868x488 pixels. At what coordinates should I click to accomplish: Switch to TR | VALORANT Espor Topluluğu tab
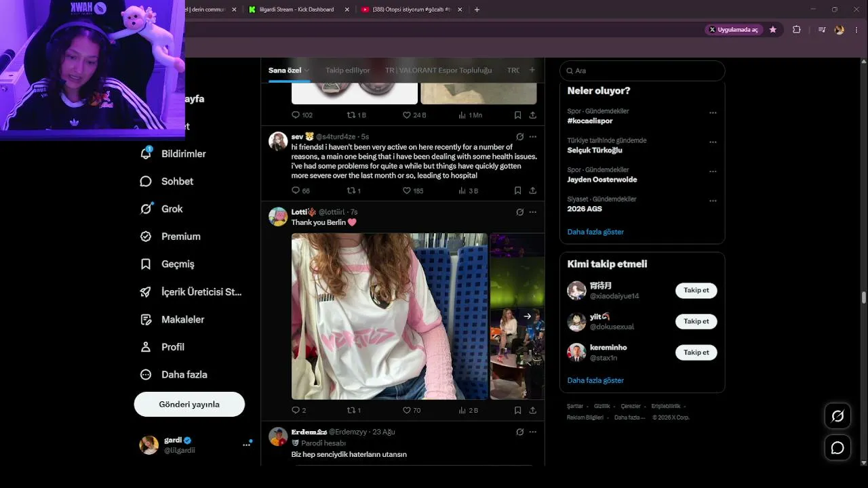click(x=439, y=70)
